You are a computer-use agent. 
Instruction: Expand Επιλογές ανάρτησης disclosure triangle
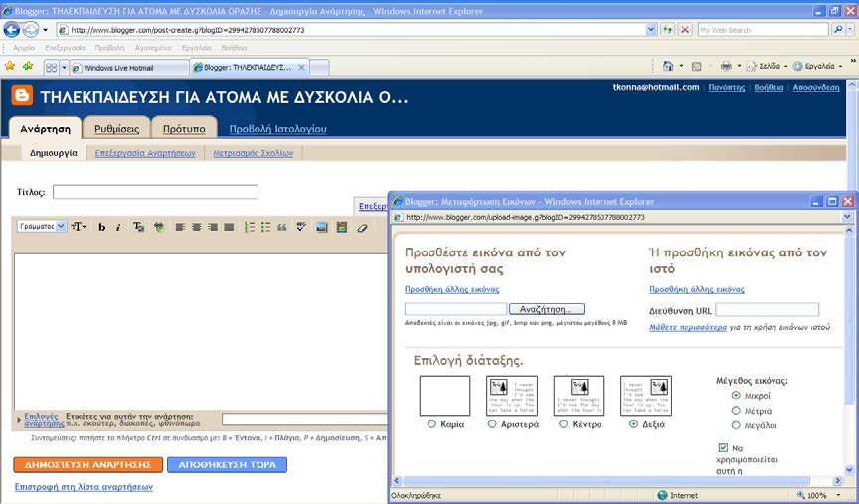[x=19, y=420]
